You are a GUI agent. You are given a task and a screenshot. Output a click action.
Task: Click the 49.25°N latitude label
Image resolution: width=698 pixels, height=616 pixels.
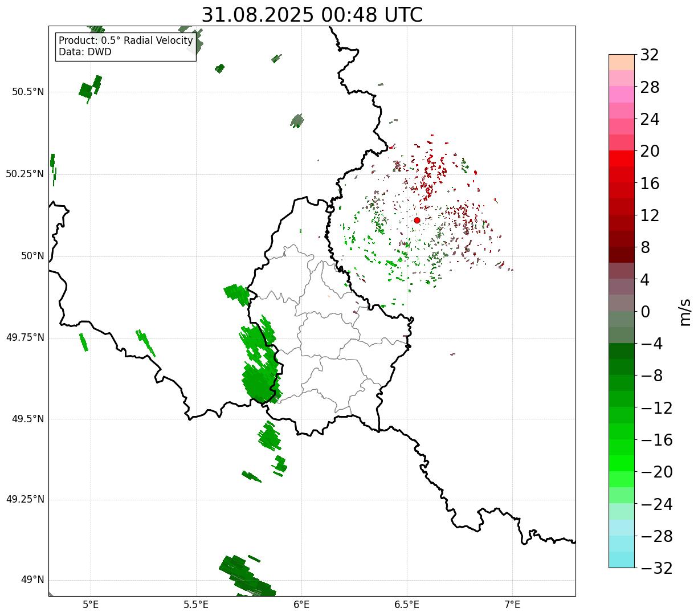25,500
